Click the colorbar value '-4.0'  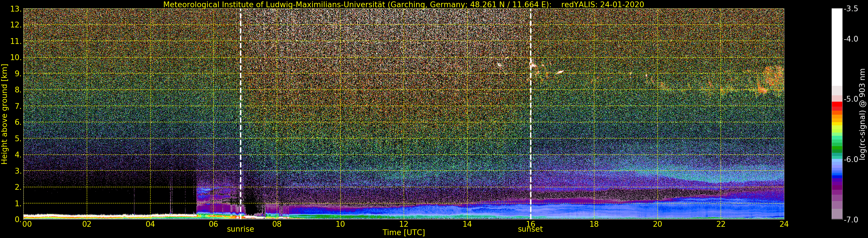pos(851,39)
